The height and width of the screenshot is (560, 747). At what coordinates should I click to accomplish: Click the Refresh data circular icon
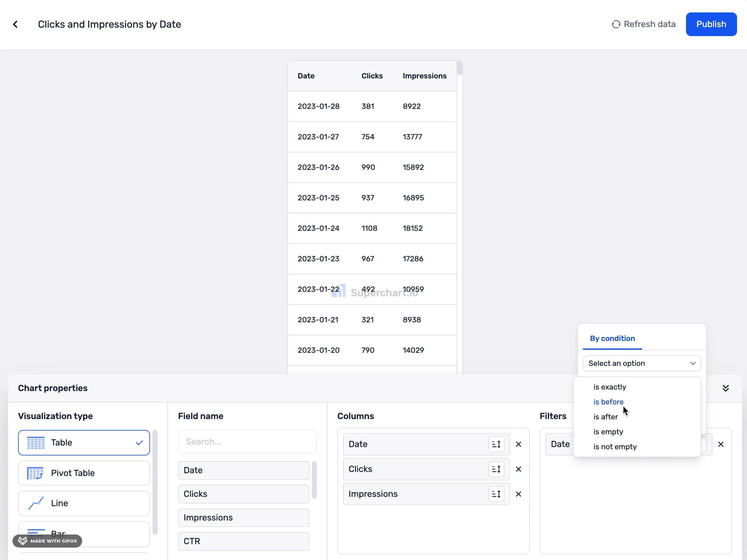click(616, 24)
